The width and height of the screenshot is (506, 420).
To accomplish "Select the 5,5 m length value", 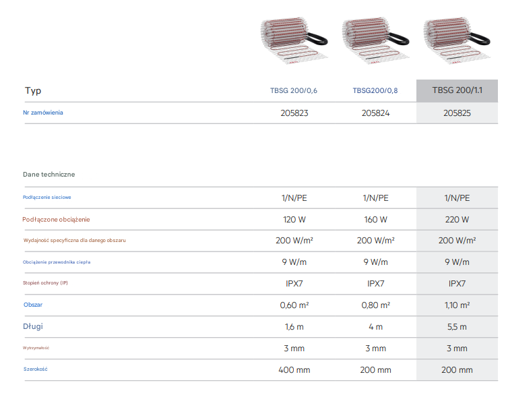I will click(x=457, y=327).
